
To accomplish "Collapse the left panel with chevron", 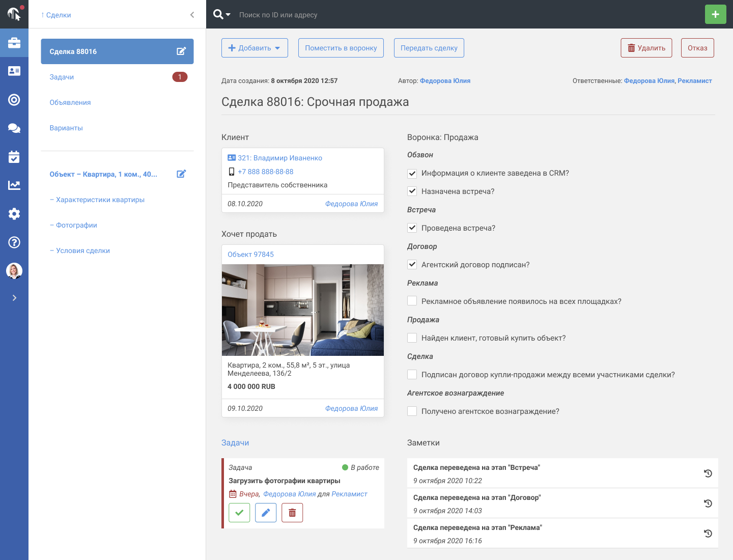I will [192, 15].
